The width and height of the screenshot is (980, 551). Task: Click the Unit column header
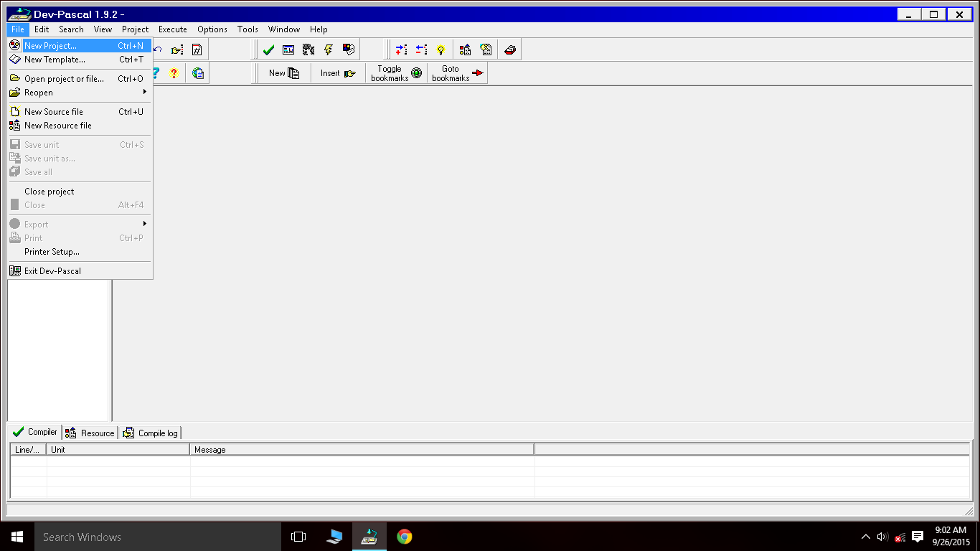tap(118, 450)
